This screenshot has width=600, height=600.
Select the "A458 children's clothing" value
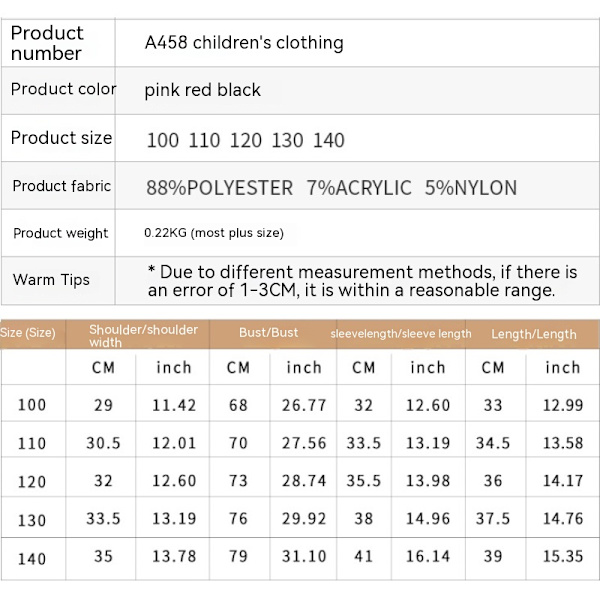tap(244, 43)
